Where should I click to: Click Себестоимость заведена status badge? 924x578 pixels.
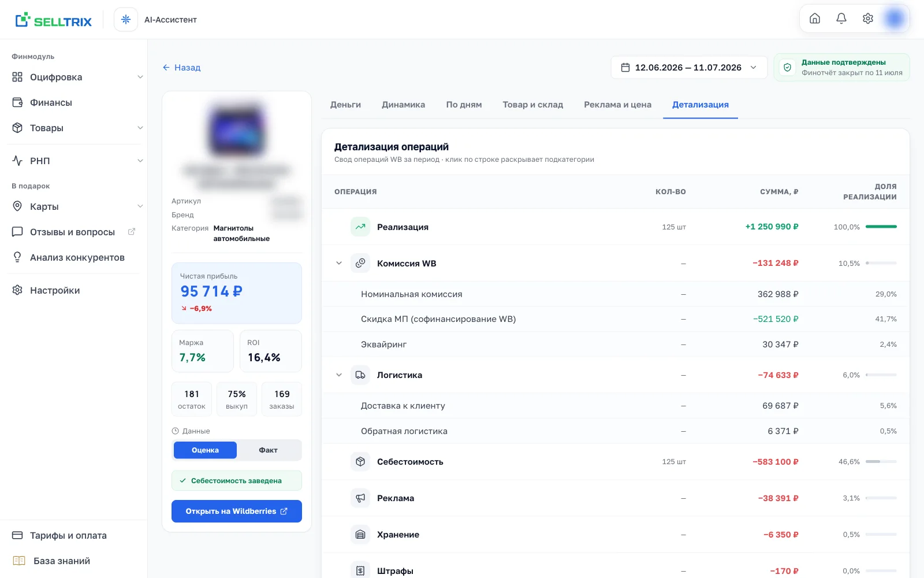tap(237, 480)
